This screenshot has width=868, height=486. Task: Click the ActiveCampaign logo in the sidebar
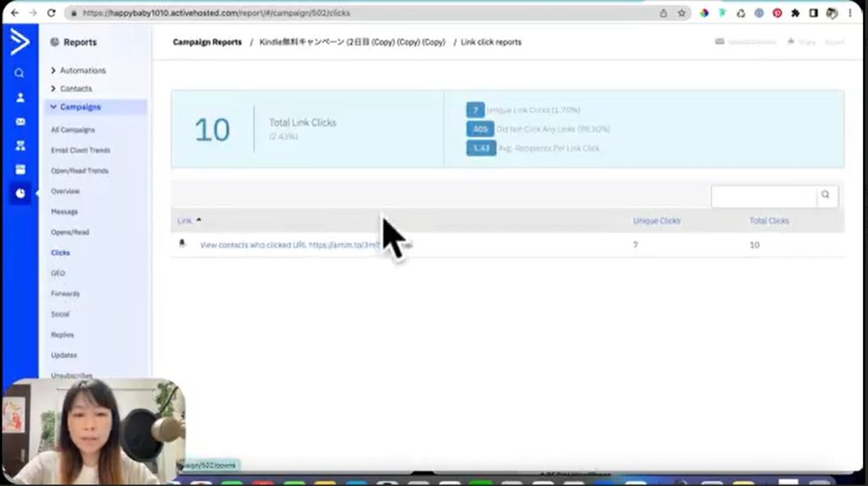coord(19,42)
